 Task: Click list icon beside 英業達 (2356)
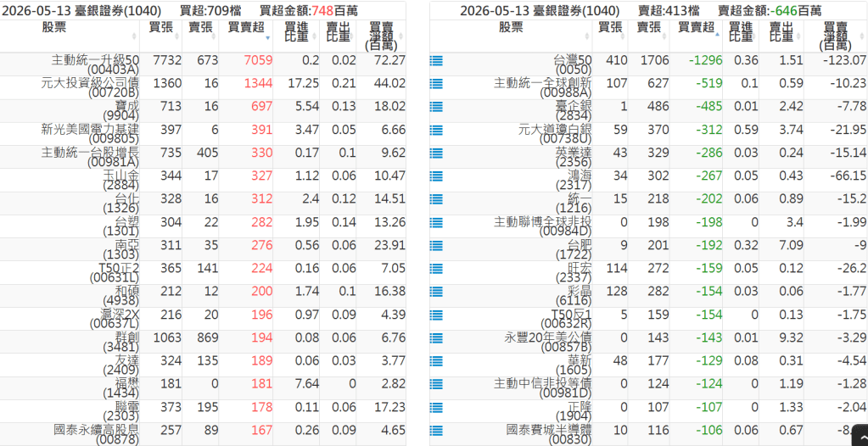point(436,153)
